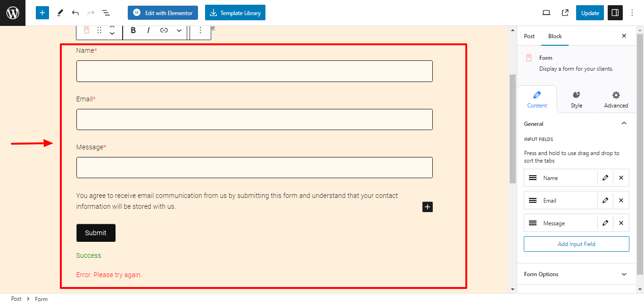This screenshot has height=304, width=644.
Task: Open the Advanced tab
Action: (616, 99)
